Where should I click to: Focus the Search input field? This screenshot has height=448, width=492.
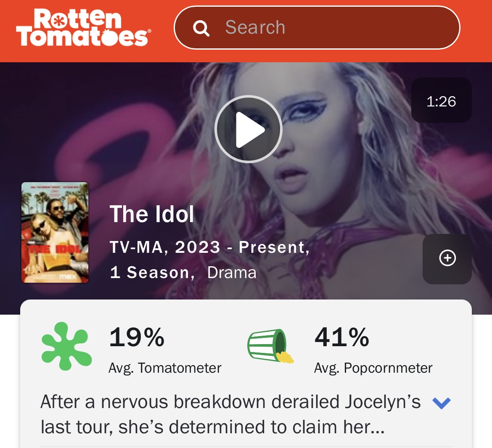pos(317,28)
